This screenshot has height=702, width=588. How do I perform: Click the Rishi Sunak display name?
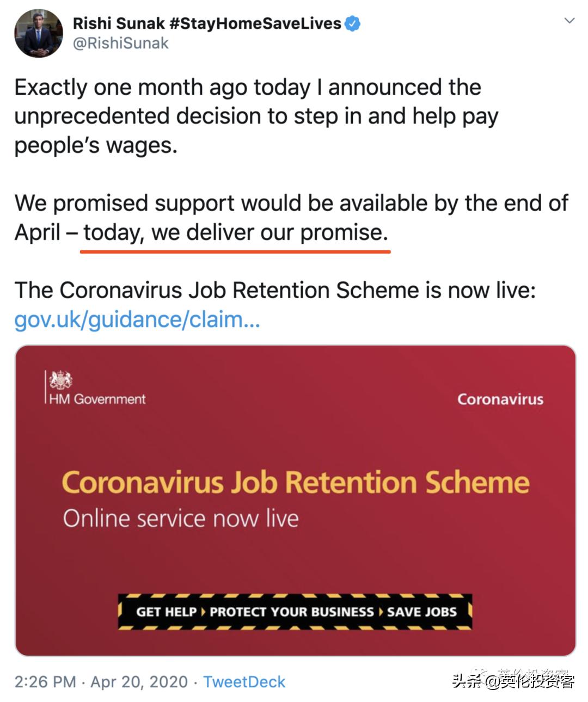pyautogui.click(x=118, y=23)
